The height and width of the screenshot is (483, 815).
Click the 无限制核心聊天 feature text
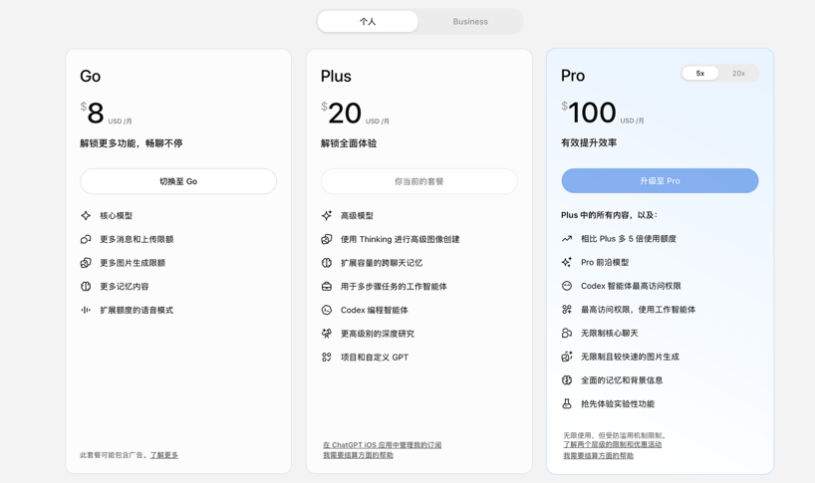609,333
